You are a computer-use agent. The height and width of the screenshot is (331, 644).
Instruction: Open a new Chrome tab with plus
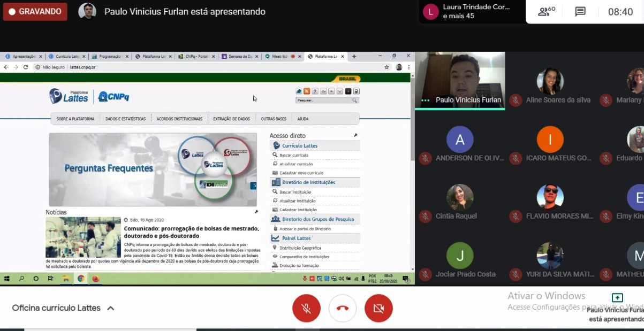click(x=354, y=56)
